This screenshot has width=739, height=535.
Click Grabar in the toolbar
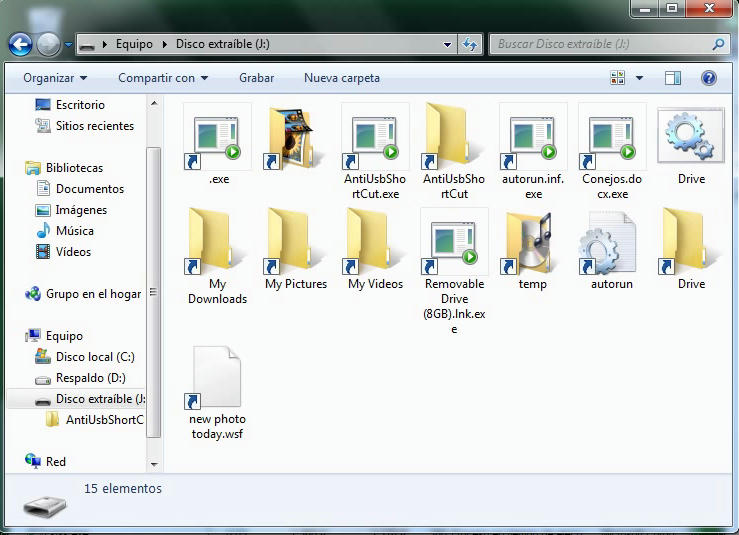pos(256,78)
